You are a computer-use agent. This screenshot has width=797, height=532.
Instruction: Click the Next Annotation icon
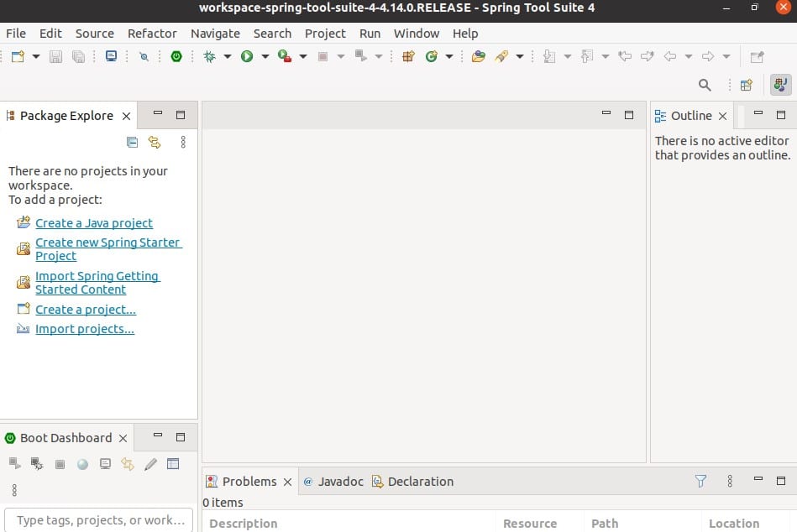pos(549,56)
